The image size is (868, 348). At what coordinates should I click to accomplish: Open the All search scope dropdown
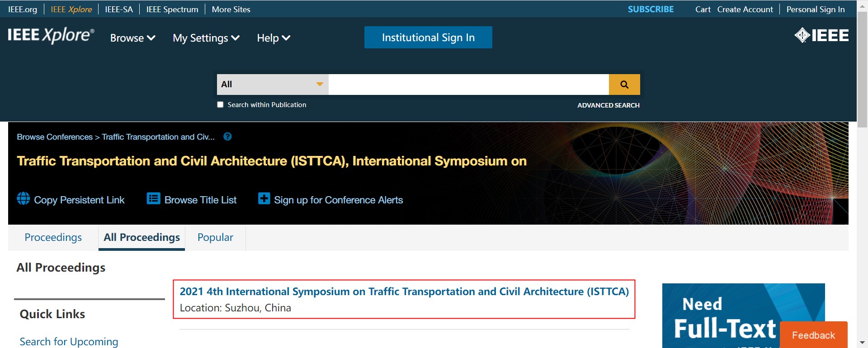[x=273, y=85]
